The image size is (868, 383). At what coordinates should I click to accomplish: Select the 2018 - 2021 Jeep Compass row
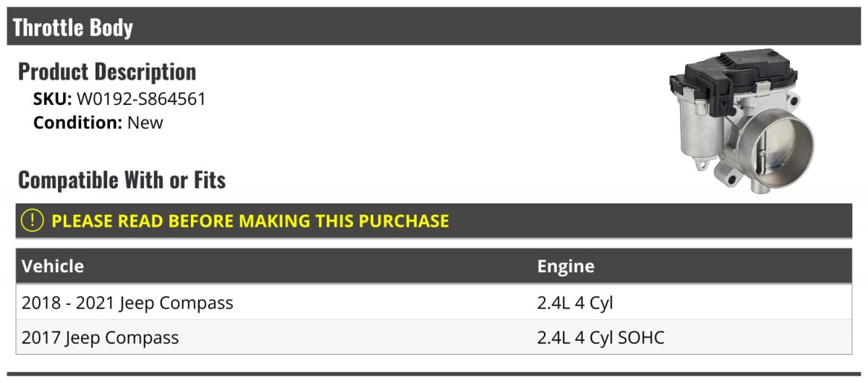127,303
